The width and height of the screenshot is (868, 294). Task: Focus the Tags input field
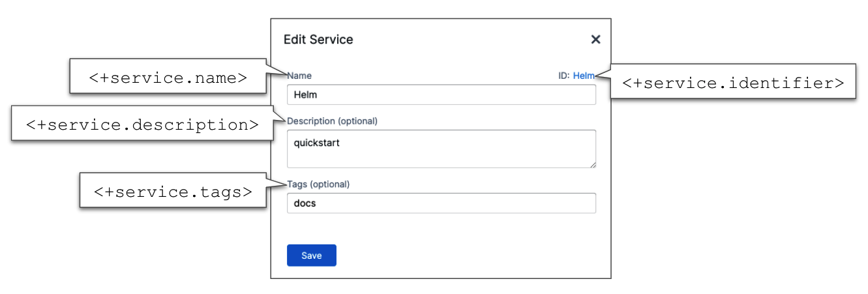tap(441, 203)
